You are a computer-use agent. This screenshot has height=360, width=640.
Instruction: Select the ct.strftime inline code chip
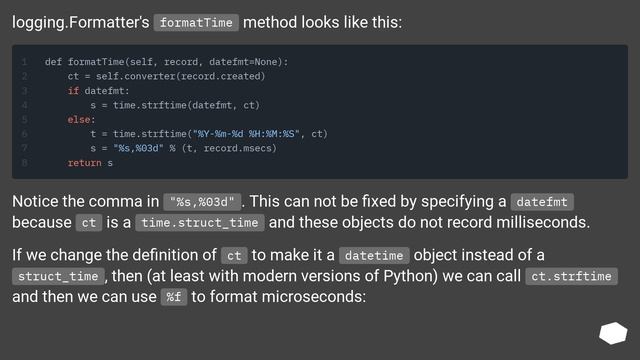tap(571, 276)
